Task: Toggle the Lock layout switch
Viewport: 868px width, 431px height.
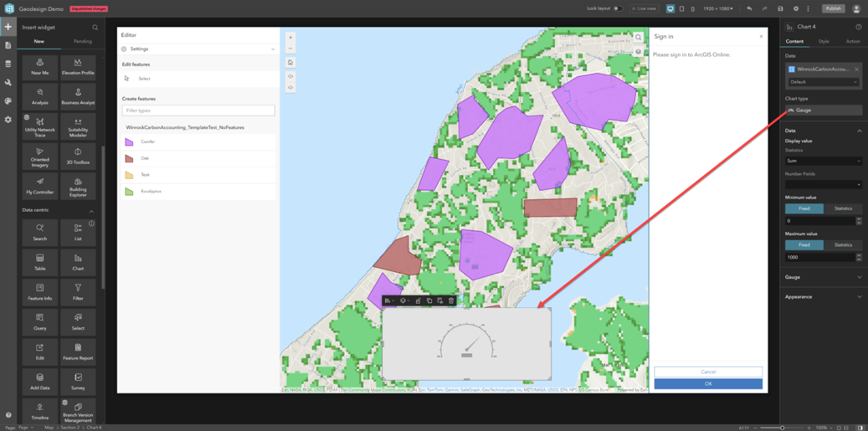Action: tap(617, 8)
